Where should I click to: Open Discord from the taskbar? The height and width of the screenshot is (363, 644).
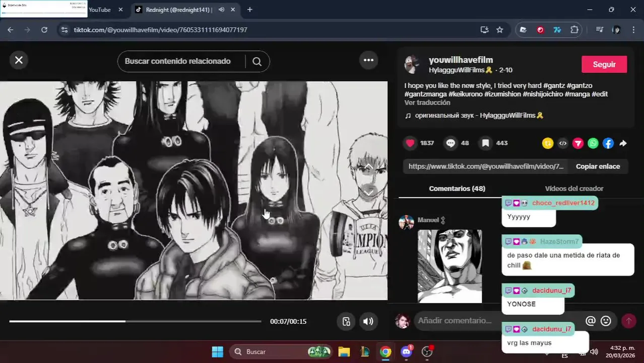(407, 352)
